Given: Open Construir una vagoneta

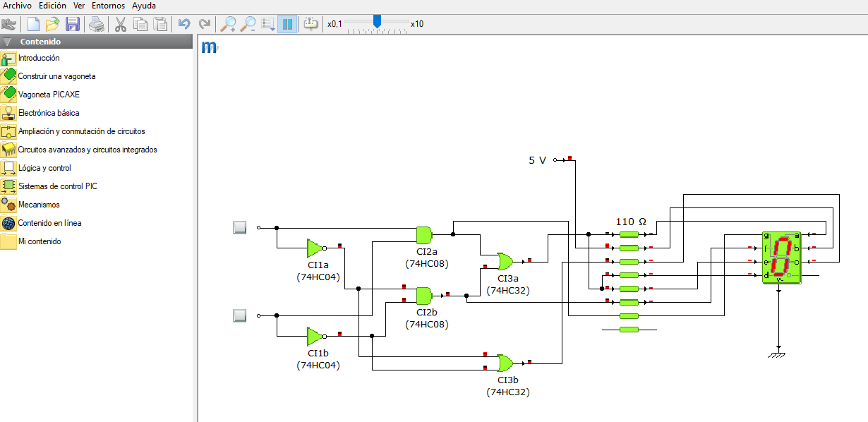Looking at the screenshot, I should click(x=56, y=76).
